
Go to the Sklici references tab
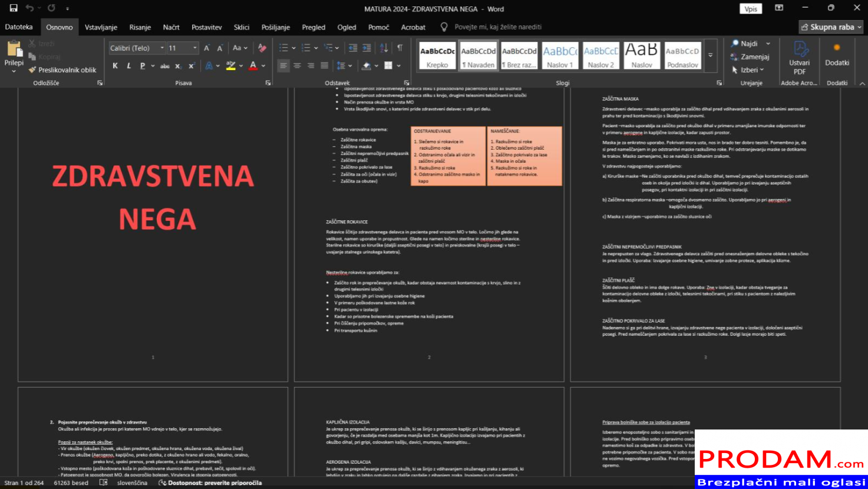tap(242, 27)
